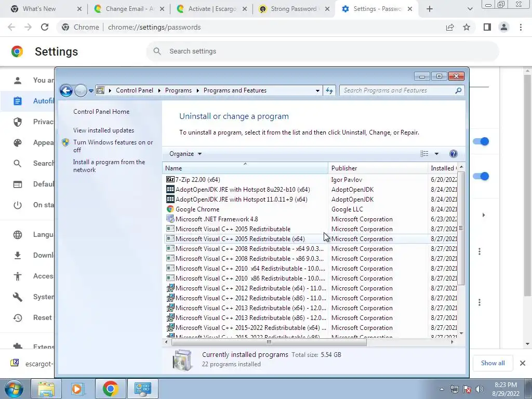Sort by the Name column header
The height and width of the screenshot is (399, 532).
[245, 168]
